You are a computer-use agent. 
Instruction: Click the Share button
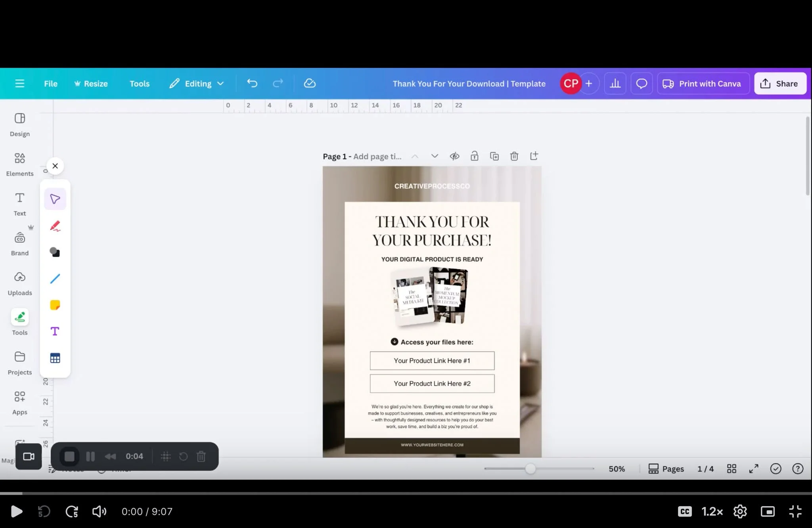click(780, 84)
